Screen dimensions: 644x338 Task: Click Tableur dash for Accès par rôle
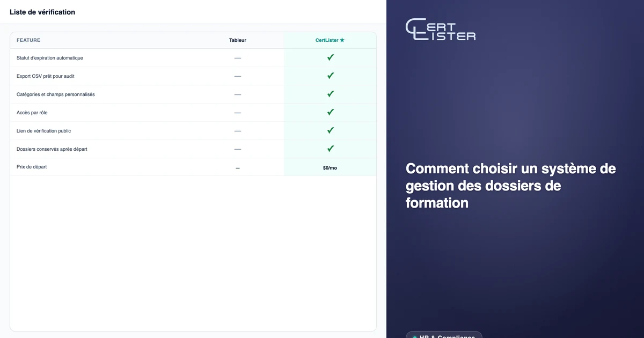(x=238, y=113)
